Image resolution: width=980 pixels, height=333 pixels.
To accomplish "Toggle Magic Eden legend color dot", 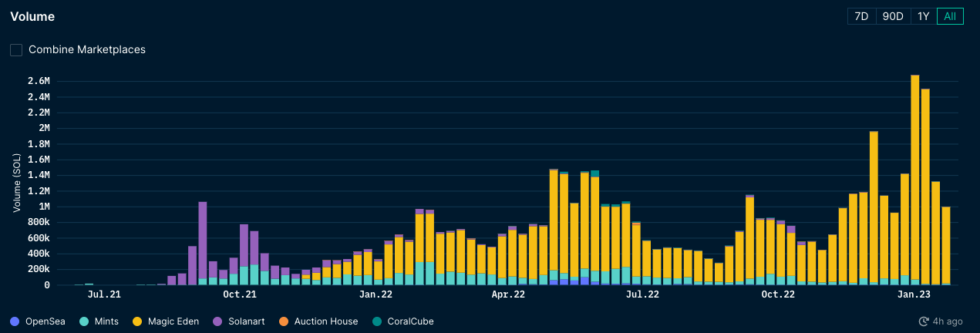I will 138,321.
